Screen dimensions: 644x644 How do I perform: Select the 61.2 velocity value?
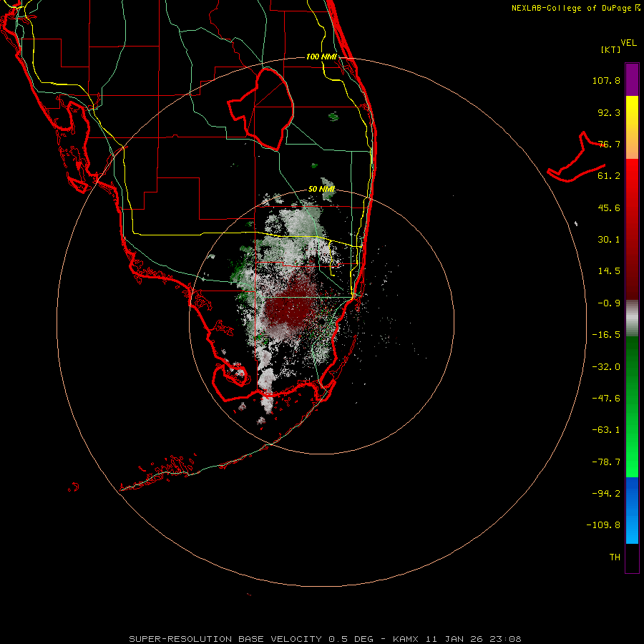click(x=609, y=176)
